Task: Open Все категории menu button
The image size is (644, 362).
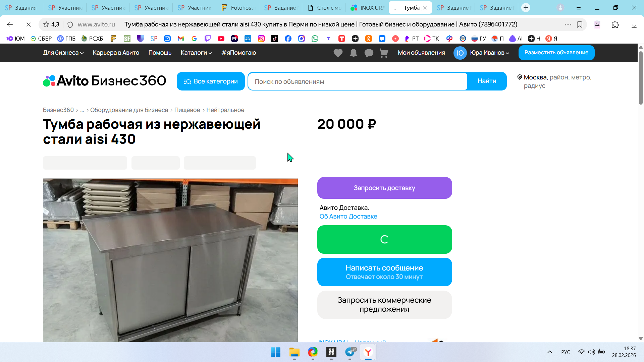Action: click(211, 81)
